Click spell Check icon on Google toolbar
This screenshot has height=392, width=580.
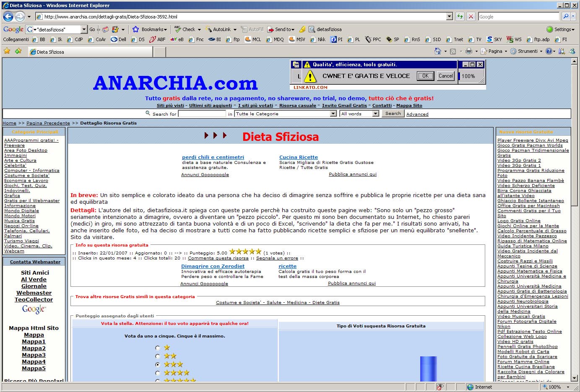coord(178,29)
